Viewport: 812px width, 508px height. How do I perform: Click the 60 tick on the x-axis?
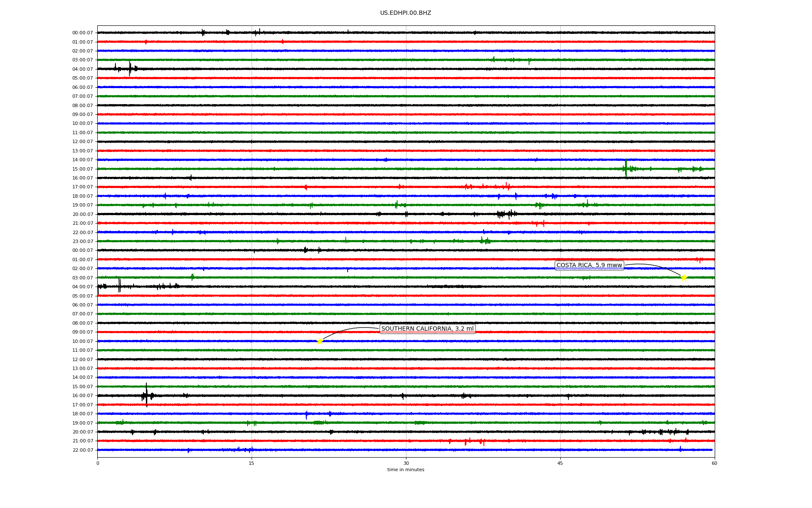tap(714, 463)
